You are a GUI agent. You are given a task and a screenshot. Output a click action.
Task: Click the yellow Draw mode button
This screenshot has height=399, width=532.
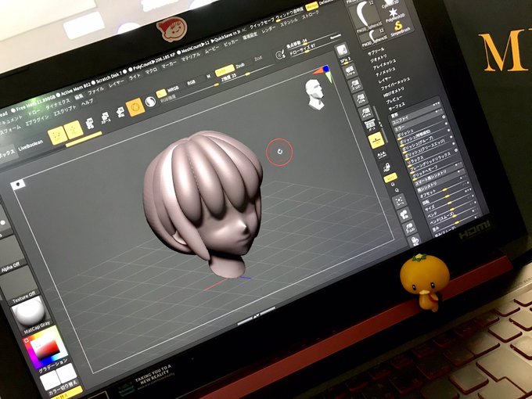(74, 130)
